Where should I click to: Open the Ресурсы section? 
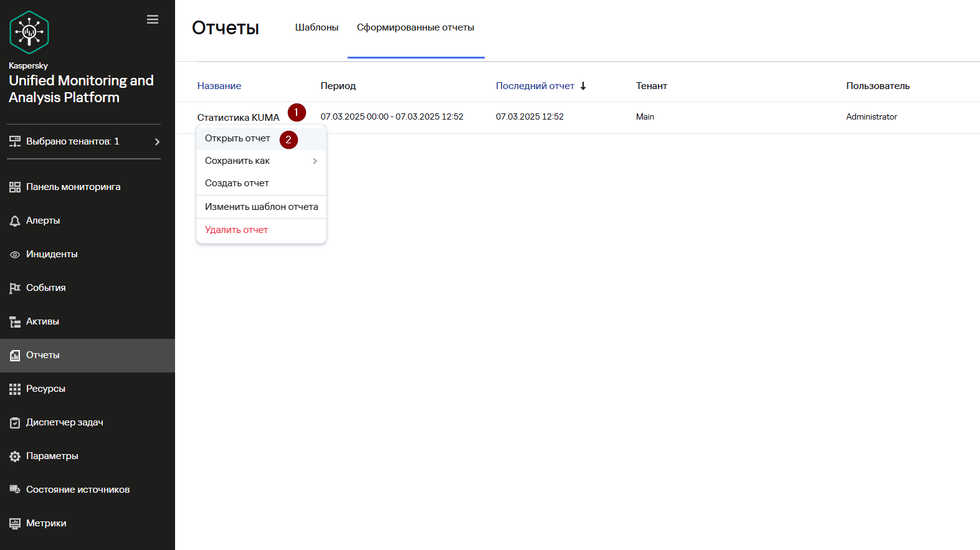(87, 389)
